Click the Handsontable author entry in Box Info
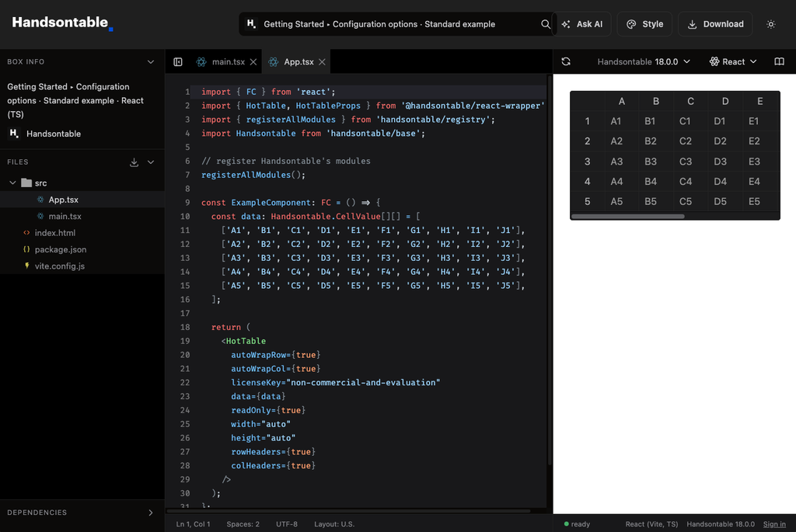Image resolution: width=796 pixels, height=532 pixels. (44, 134)
